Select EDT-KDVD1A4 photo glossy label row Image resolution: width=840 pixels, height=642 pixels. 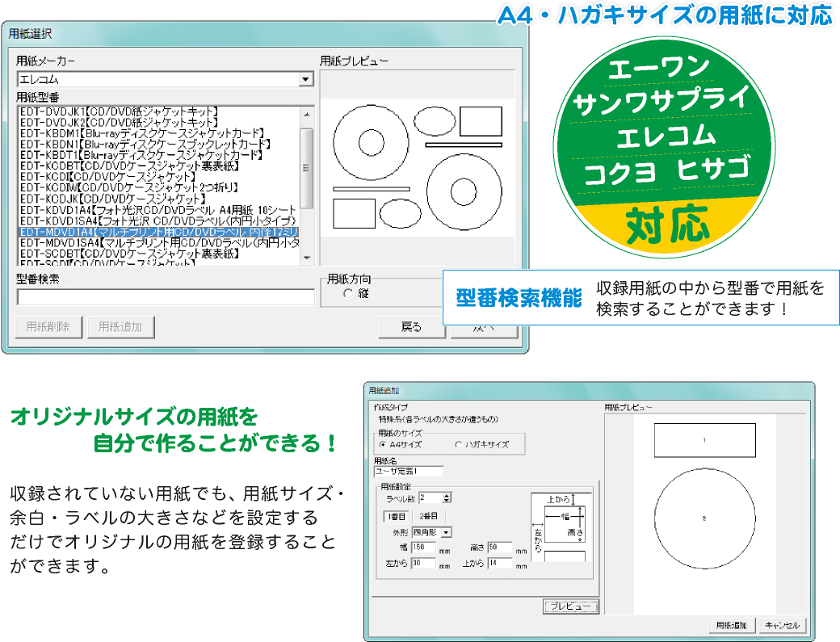pos(159,210)
